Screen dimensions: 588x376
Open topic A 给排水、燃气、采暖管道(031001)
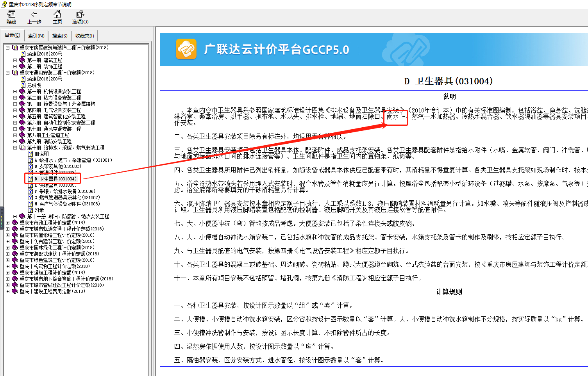(73, 160)
